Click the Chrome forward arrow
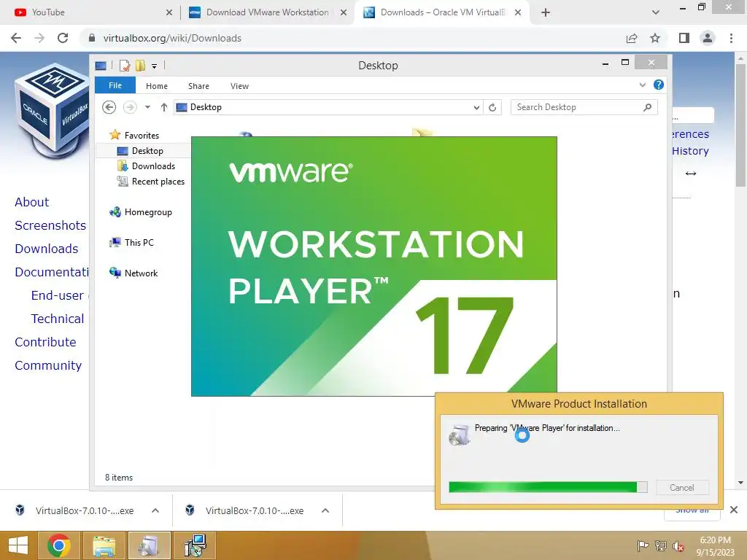747x560 pixels. [x=39, y=38]
